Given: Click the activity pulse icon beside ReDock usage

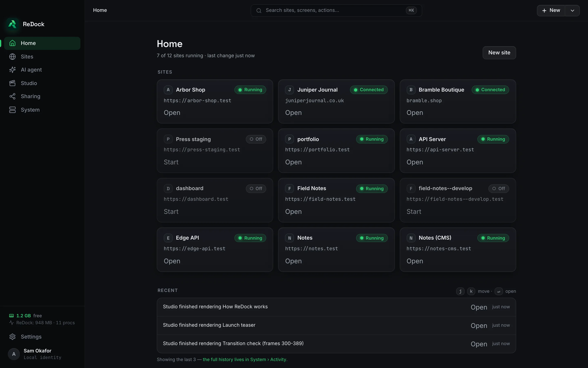Looking at the screenshot, I should (11, 323).
